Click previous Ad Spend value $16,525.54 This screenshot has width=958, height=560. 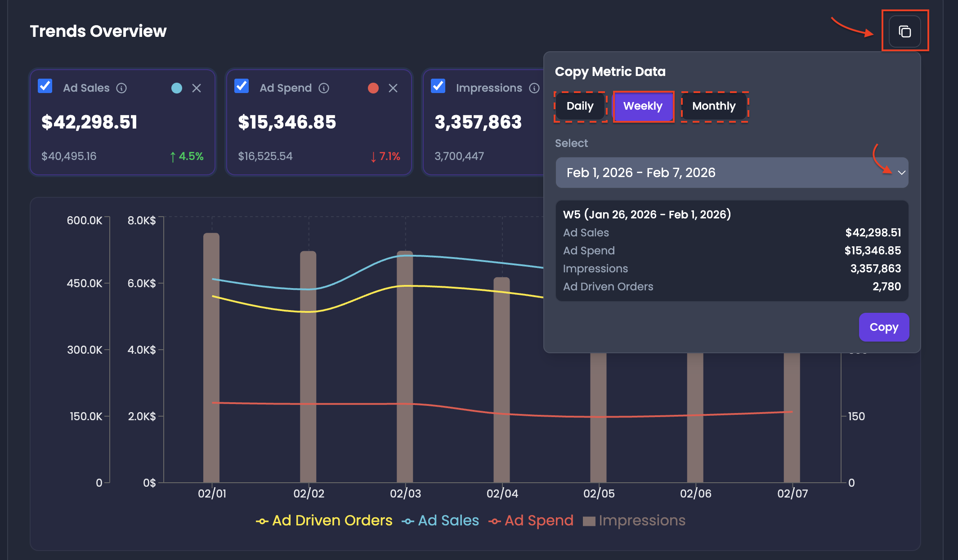[265, 156]
